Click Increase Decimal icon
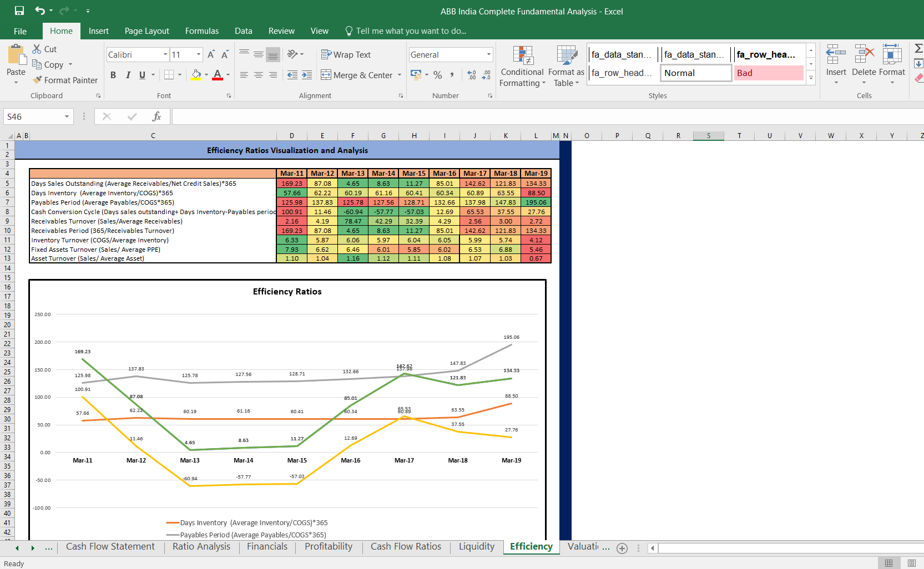This screenshot has width=924, height=569. pyautogui.click(x=472, y=74)
